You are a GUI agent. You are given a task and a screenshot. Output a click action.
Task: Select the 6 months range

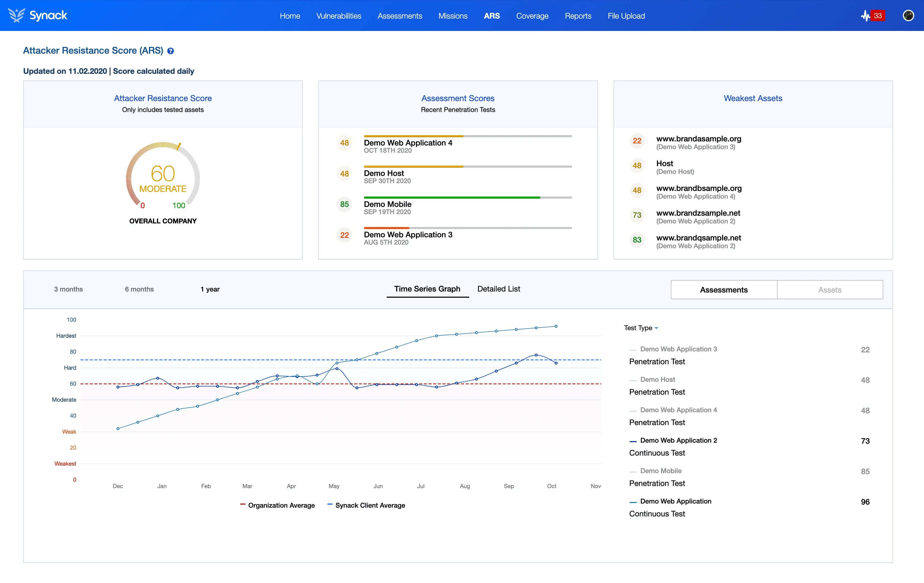click(139, 289)
